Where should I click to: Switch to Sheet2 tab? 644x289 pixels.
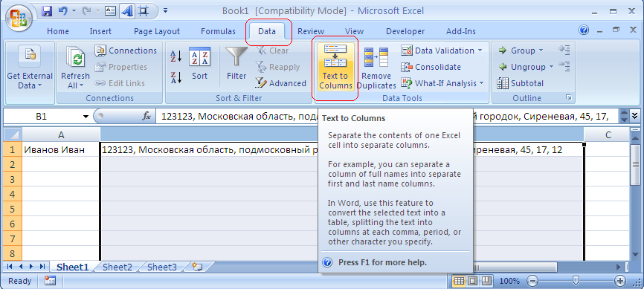coord(117,267)
